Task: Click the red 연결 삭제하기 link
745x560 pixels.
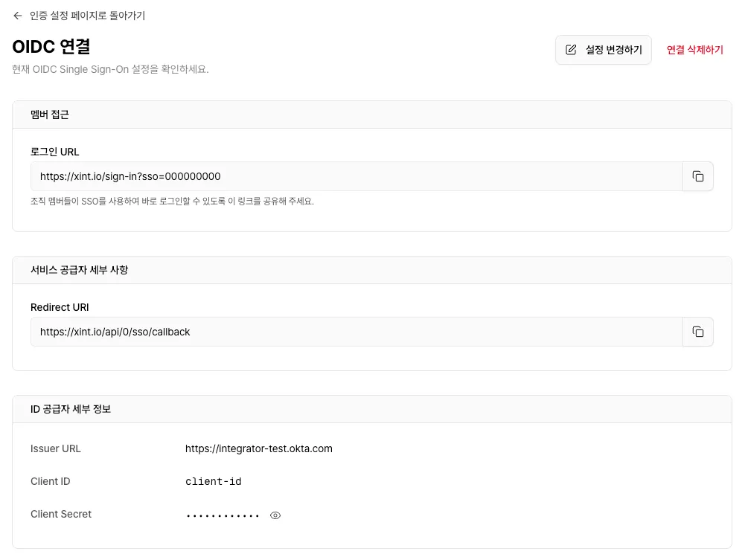Action: [x=694, y=50]
